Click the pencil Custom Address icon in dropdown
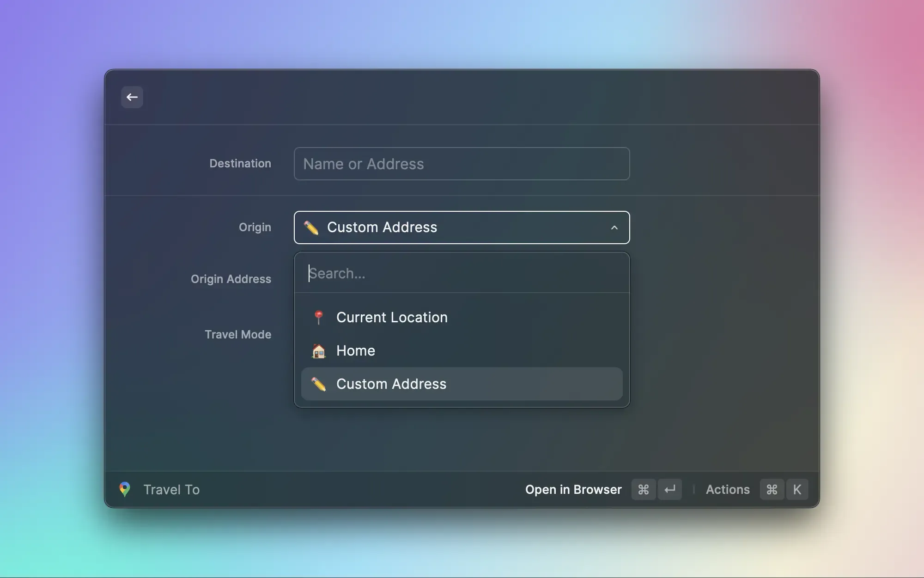This screenshot has height=578, width=924. click(x=318, y=383)
